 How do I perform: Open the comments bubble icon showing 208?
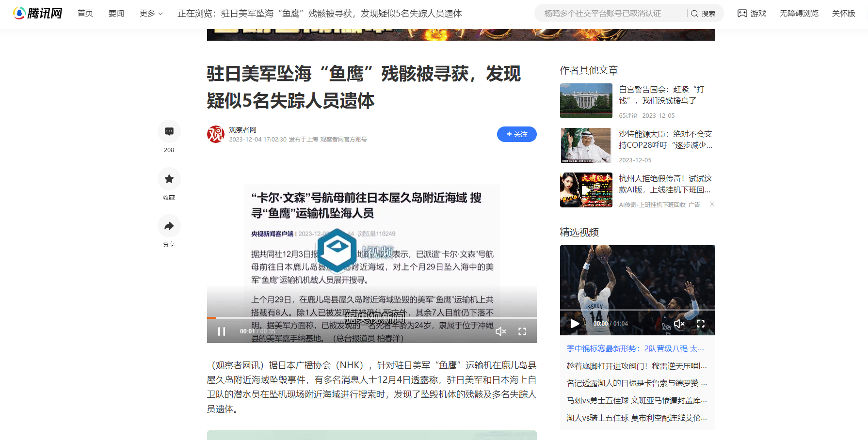pos(169,131)
